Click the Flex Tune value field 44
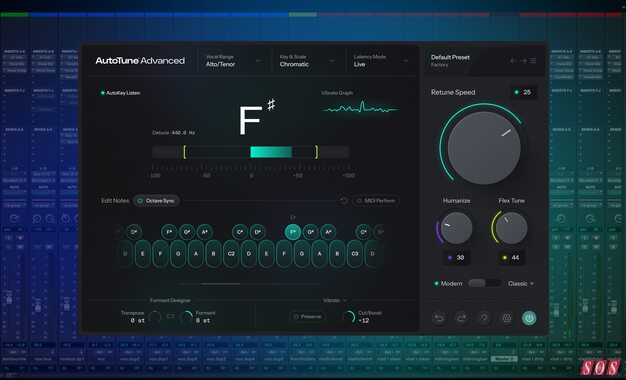The height and width of the screenshot is (380, 626). 511,258
